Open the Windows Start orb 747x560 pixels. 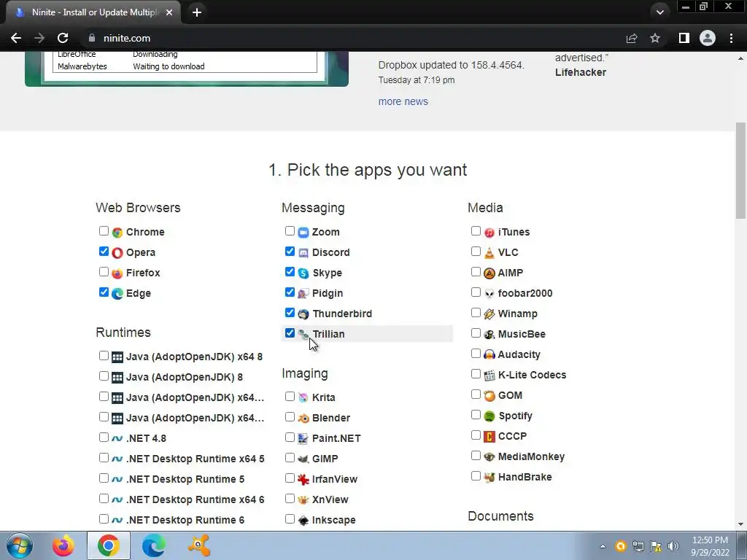(x=20, y=545)
